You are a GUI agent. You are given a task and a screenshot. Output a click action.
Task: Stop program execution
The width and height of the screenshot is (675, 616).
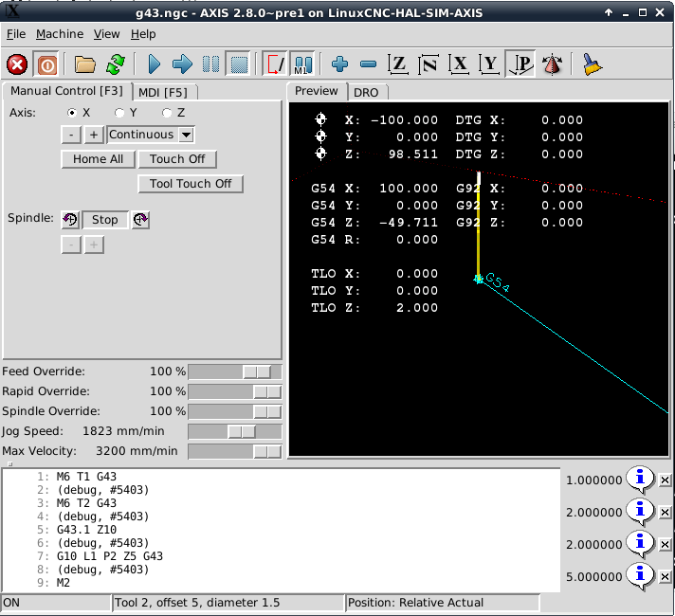click(x=239, y=64)
